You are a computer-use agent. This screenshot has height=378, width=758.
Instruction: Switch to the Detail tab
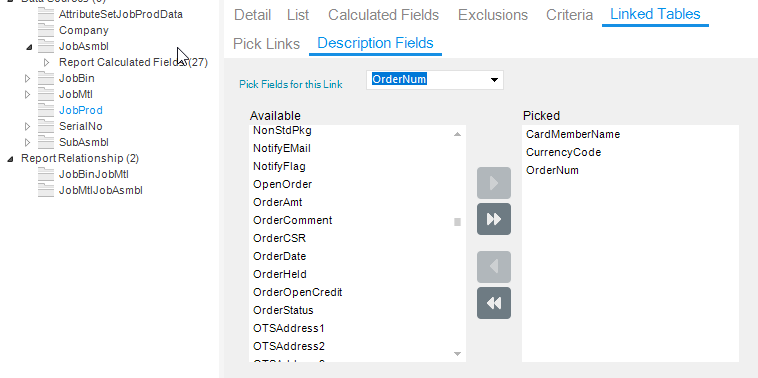coord(252,15)
